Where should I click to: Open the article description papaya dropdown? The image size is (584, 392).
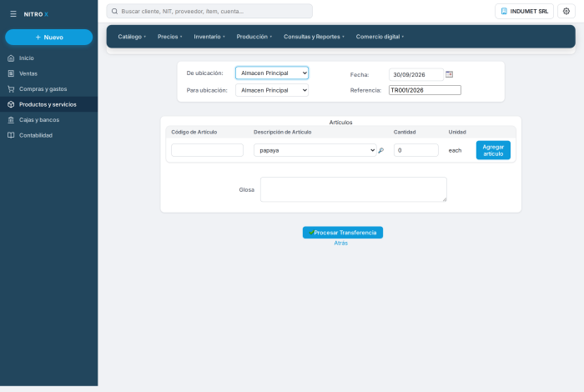[315, 150]
